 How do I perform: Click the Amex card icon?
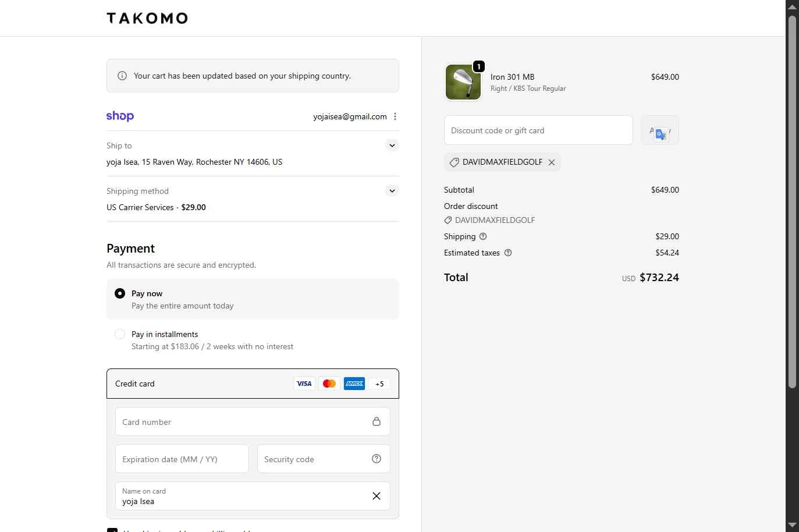pyautogui.click(x=354, y=384)
